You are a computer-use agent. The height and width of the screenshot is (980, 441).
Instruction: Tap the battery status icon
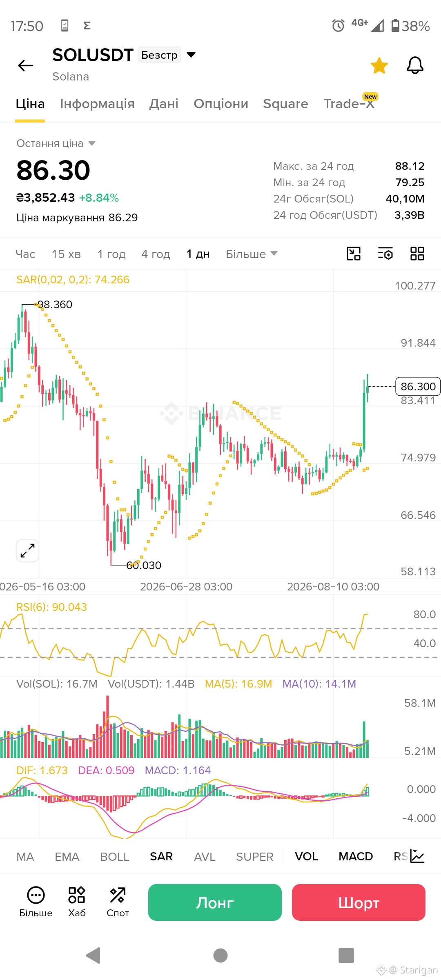tap(395, 26)
